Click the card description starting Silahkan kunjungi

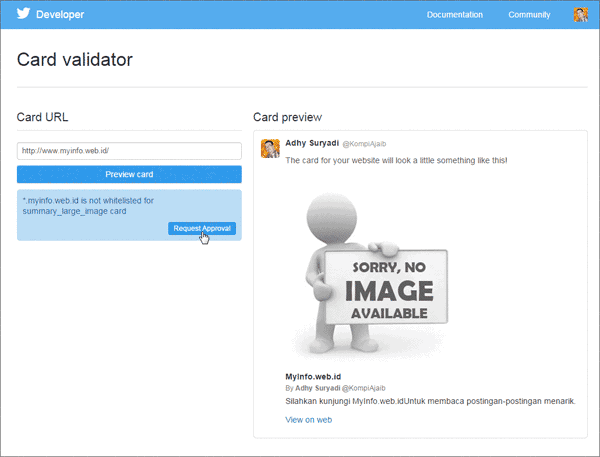coord(430,401)
